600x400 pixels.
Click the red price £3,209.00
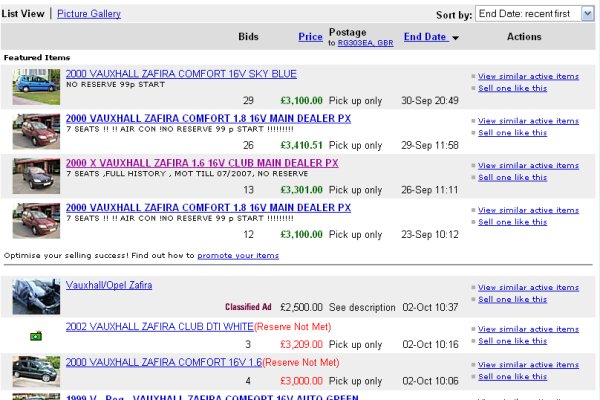[302, 344]
